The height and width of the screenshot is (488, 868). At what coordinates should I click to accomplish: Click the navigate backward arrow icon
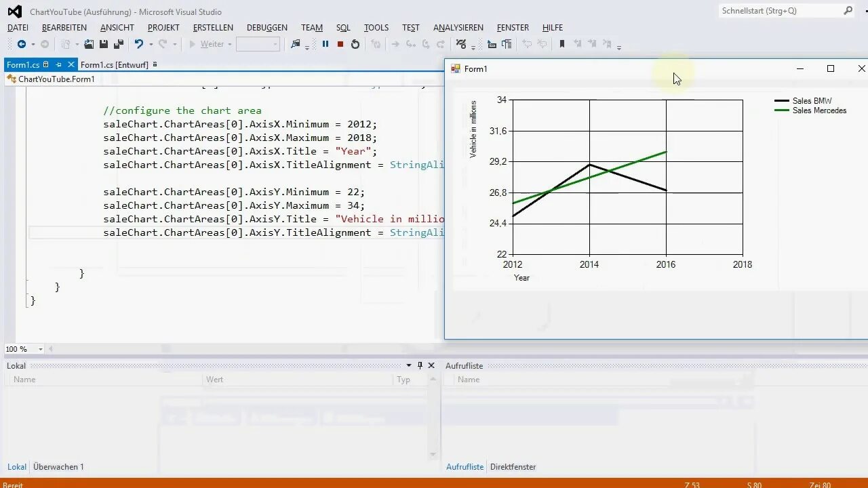tap(21, 44)
